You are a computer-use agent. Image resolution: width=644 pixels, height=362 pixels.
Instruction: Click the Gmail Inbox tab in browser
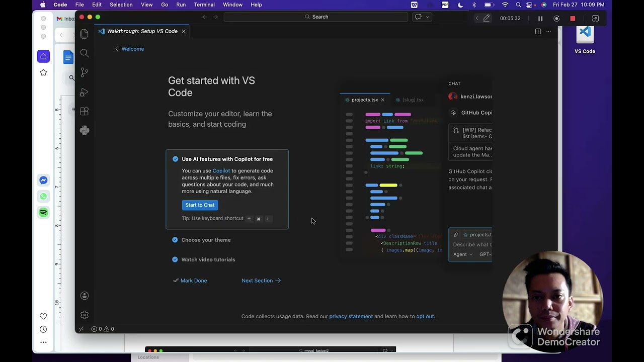coord(65,19)
